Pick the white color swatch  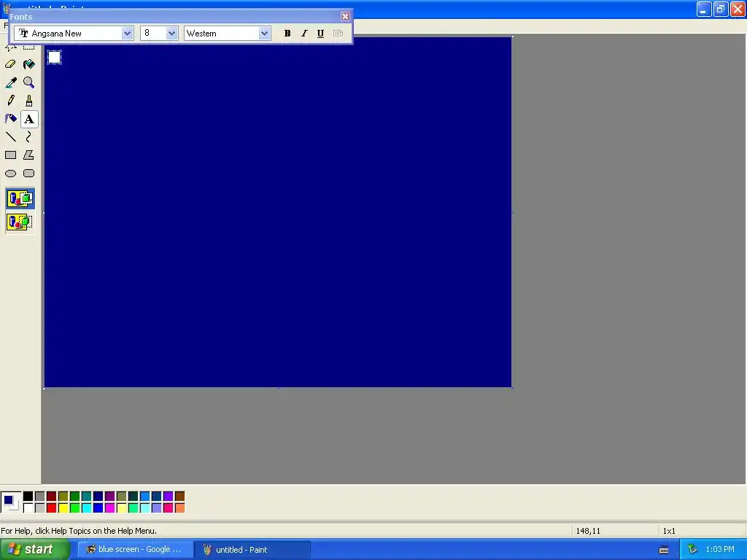(x=28, y=508)
